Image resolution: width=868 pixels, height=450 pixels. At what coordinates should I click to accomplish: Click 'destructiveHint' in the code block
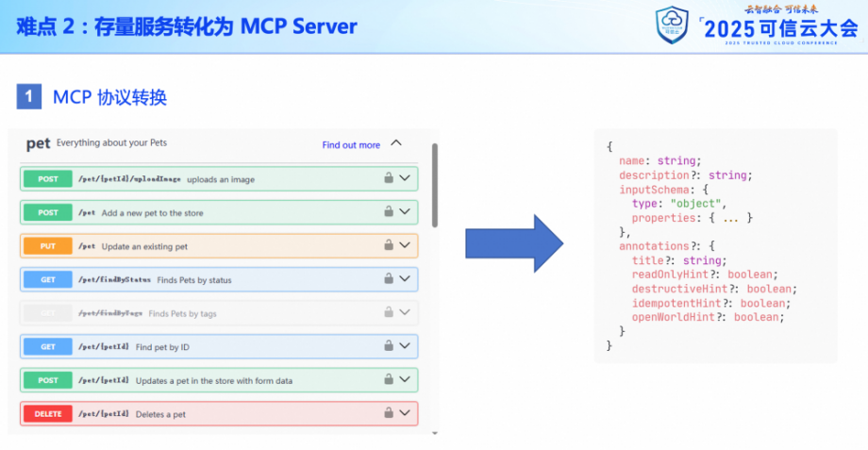click(679, 289)
